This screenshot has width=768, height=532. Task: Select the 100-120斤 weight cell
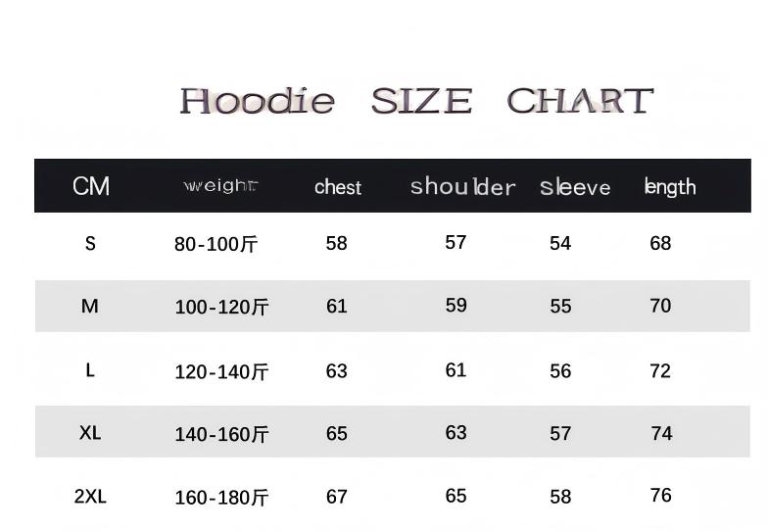[x=221, y=308]
